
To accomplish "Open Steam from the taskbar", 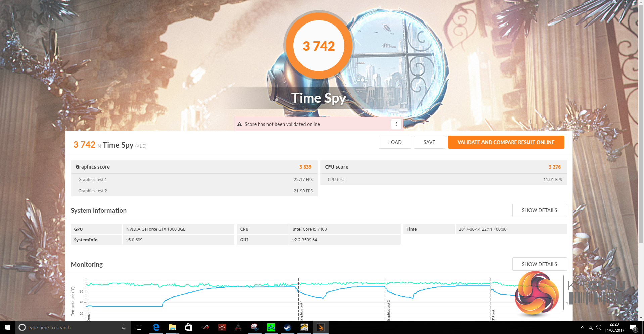I will pos(287,327).
